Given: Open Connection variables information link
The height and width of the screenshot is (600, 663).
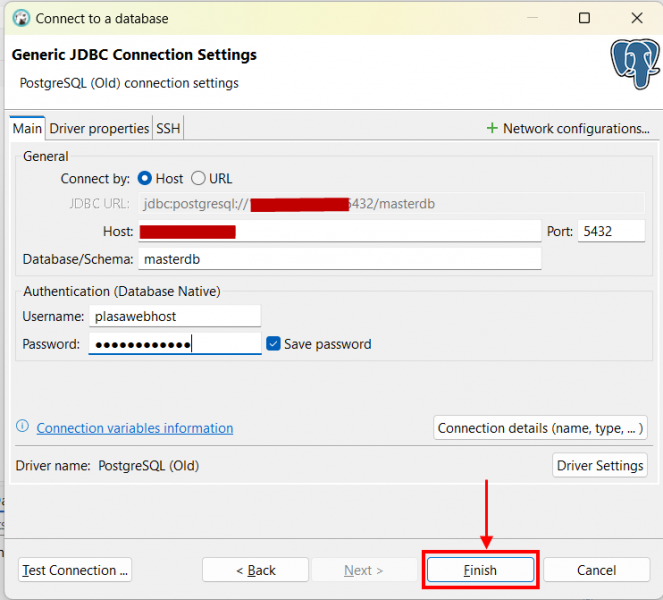Looking at the screenshot, I should point(135,428).
